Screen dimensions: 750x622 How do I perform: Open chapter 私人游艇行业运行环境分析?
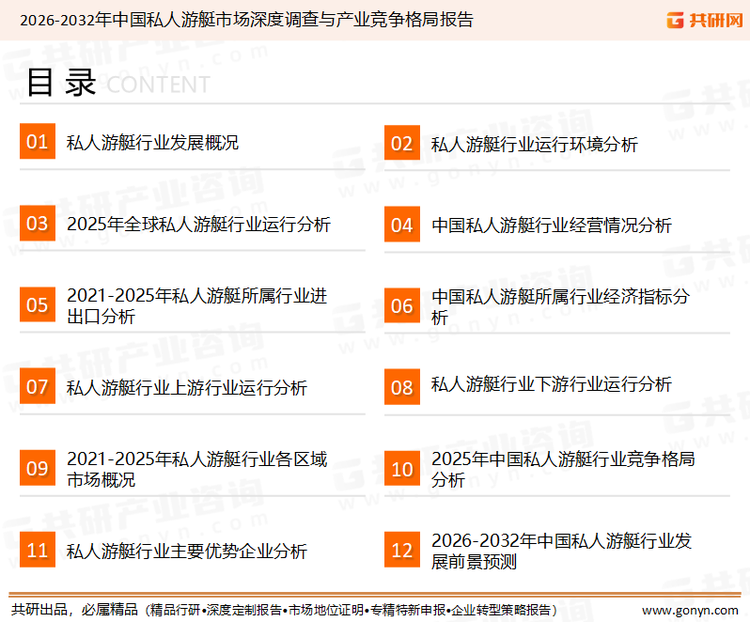point(534,144)
